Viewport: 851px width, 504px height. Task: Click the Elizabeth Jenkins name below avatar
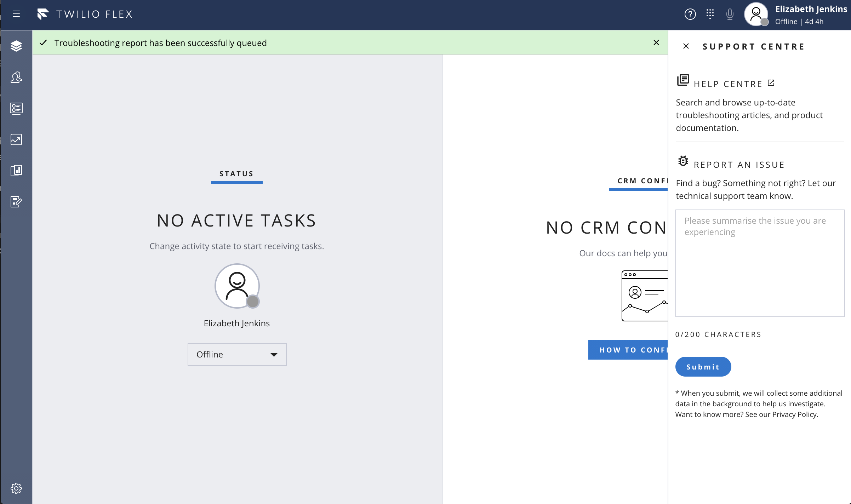pyautogui.click(x=236, y=323)
